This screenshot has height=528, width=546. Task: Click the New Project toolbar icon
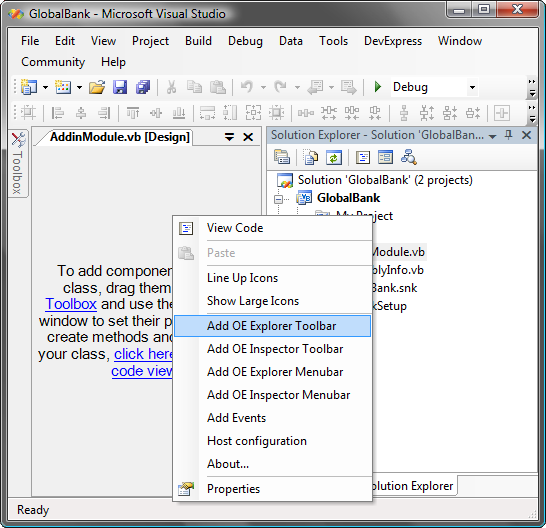(29, 87)
